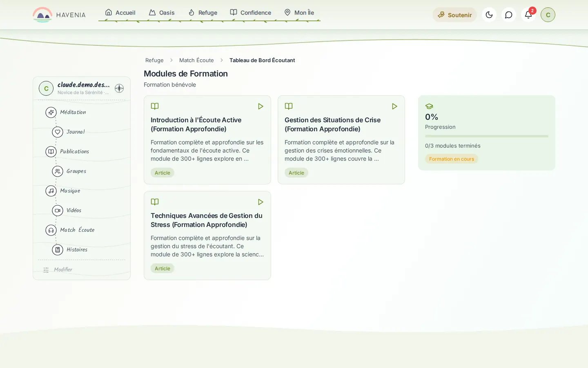Open Méditation in the sidebar

pyautogui.click(x=73, y=112)
